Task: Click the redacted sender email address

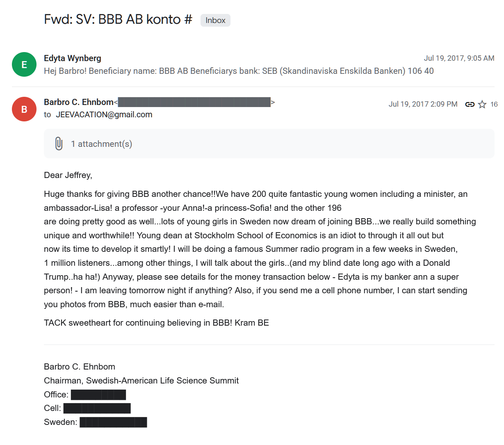Action: [194, 102]
